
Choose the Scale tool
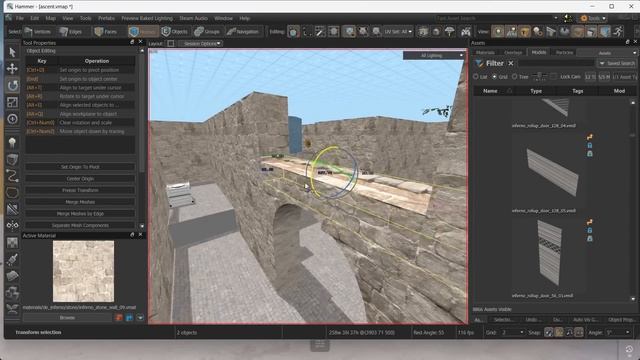pos(12,102)
